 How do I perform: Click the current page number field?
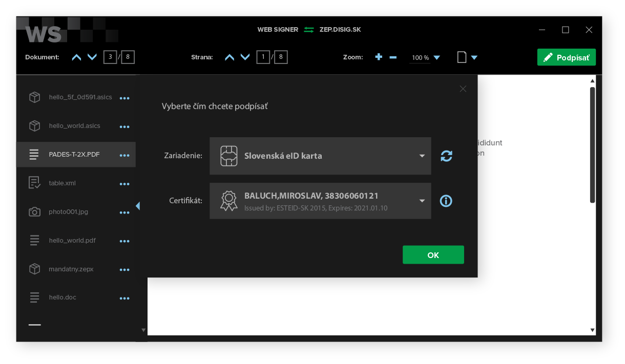coord(263,57)
